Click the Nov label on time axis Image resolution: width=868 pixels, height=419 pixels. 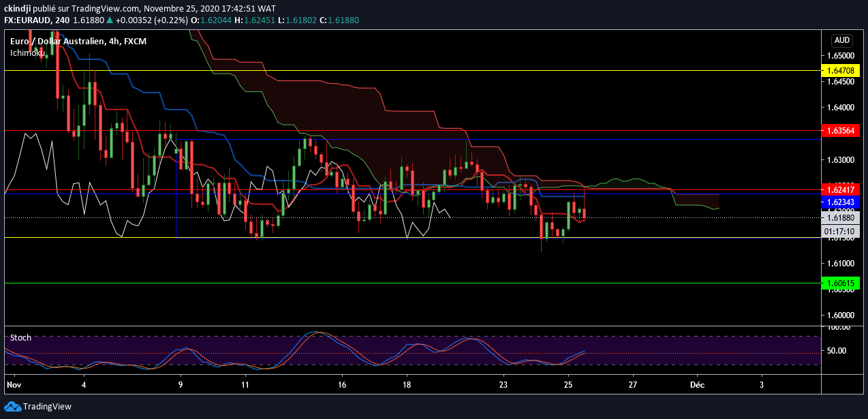[13, 384]
